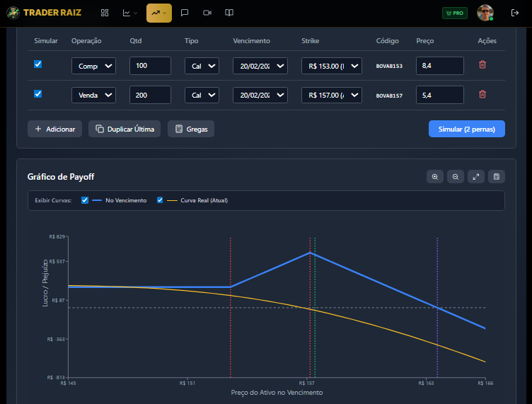Open the Operação dropdown set to Venda

coord(93,95)
